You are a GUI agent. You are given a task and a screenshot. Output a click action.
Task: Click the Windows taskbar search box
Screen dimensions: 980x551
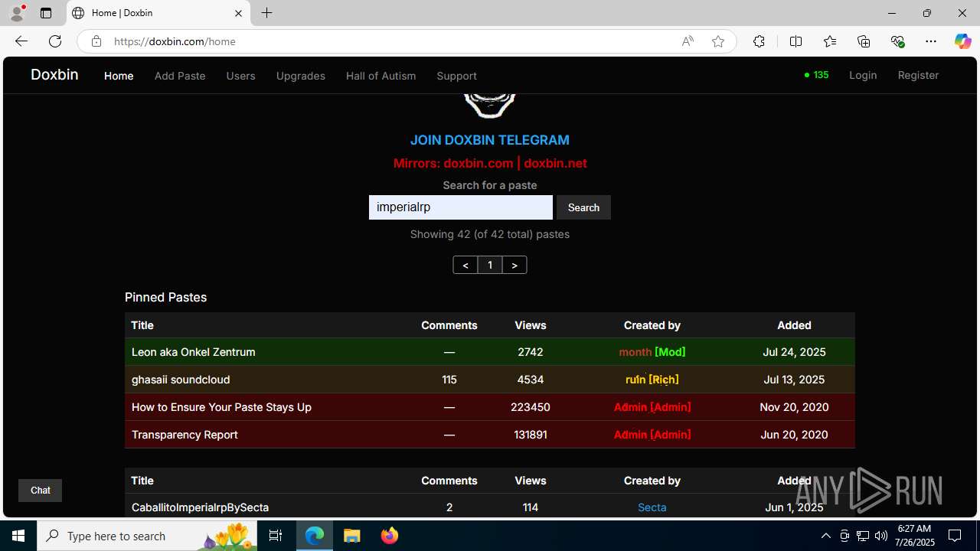(147, 536)
